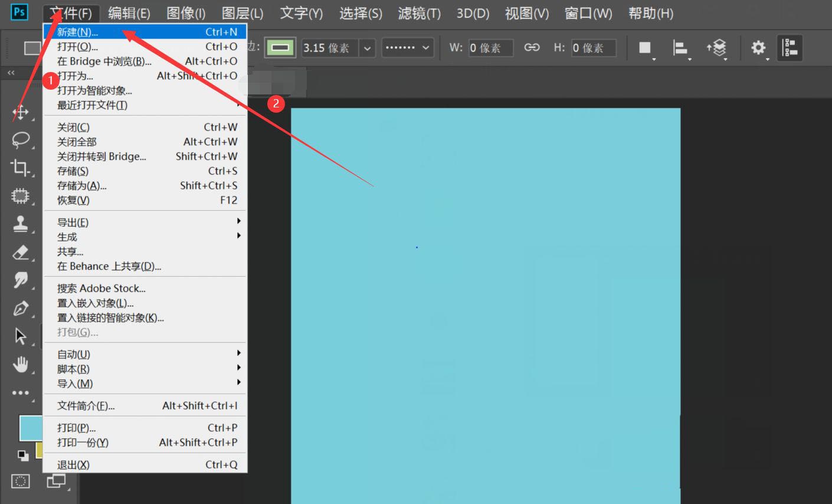
Task: Open the 图层(L) menu
Action: pyautogui.click(x=243, y=13)
